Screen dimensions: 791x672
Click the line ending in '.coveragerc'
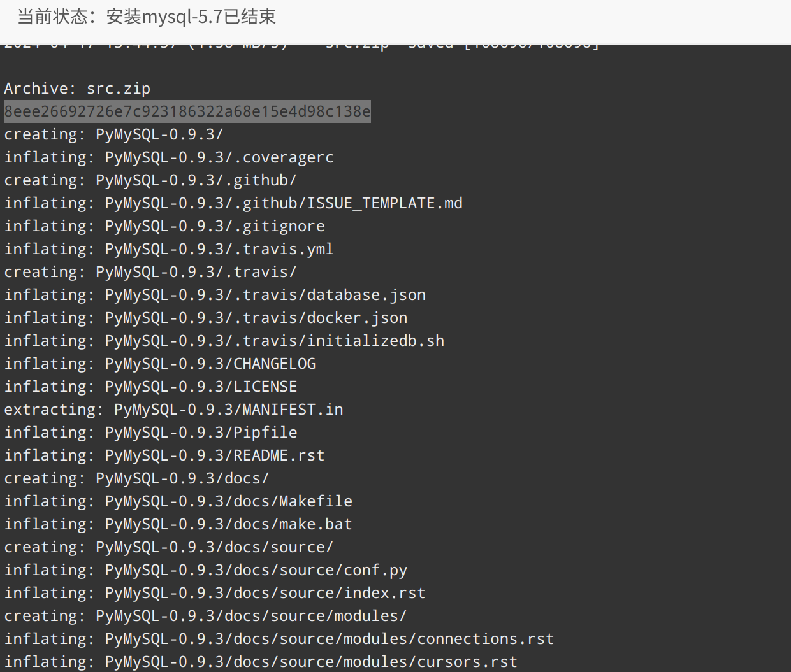[169, 157]
